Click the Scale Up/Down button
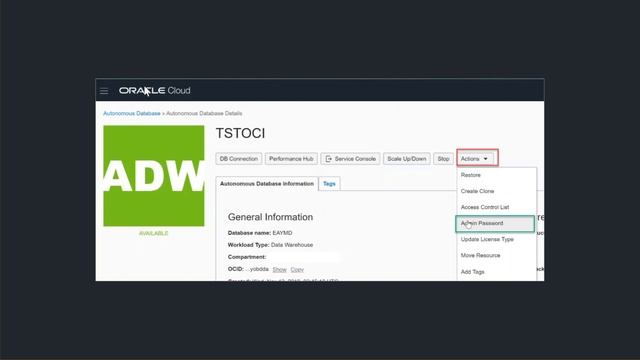This screenshot has height=360, width=640. [x=407, y=159]
